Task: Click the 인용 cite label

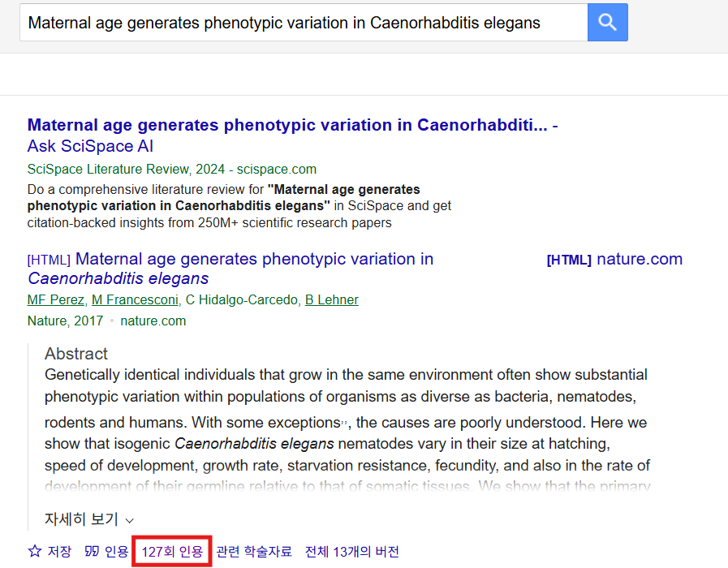Action: [x=116, y=551]
